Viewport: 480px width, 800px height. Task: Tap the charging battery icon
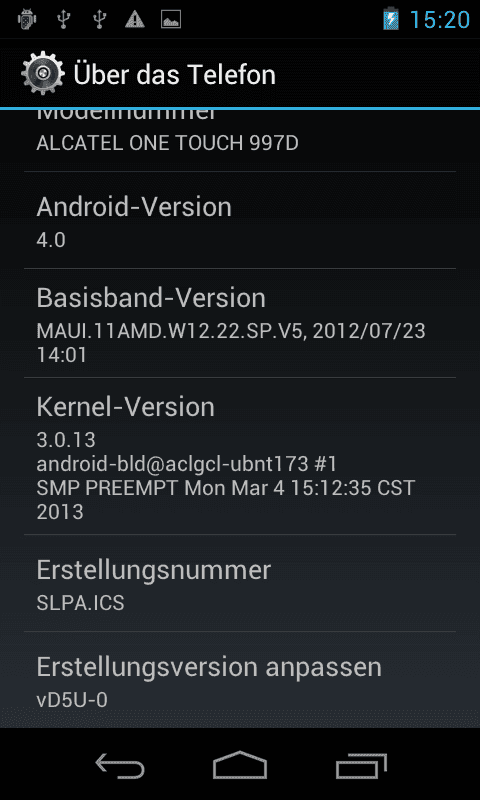pyautogui.click(x=391, y=20)
